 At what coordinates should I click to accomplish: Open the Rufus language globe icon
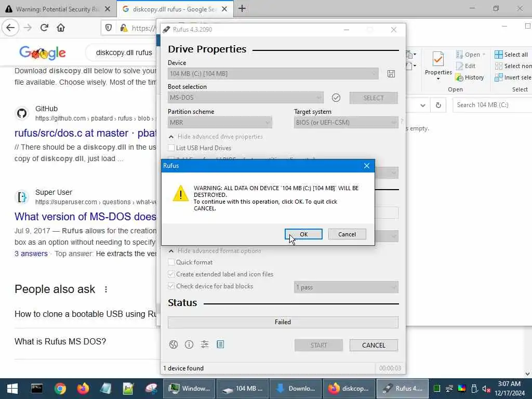click(174, 345)
